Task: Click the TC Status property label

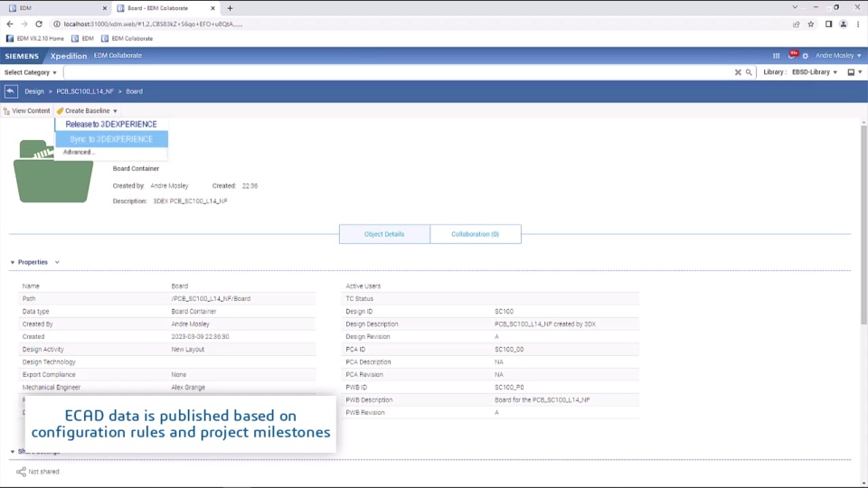Action: [359, 299]
